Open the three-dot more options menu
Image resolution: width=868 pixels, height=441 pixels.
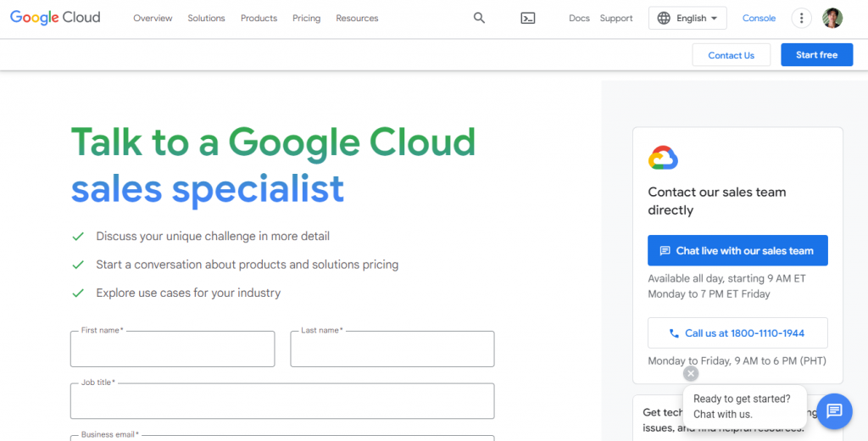(x=801, y=18)
